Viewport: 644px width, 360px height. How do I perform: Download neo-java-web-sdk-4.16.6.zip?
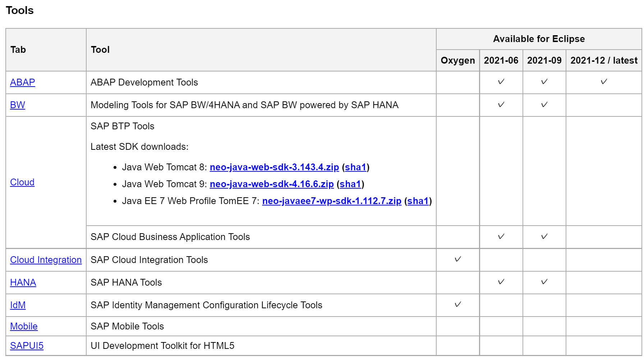click(x=272, y=184)
